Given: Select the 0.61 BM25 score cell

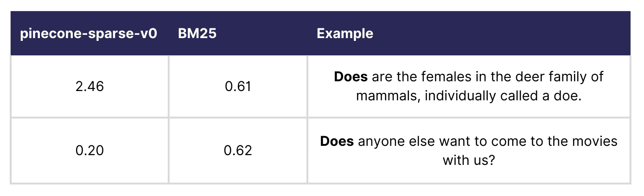Looking at the screenshot, I should 237,86.
